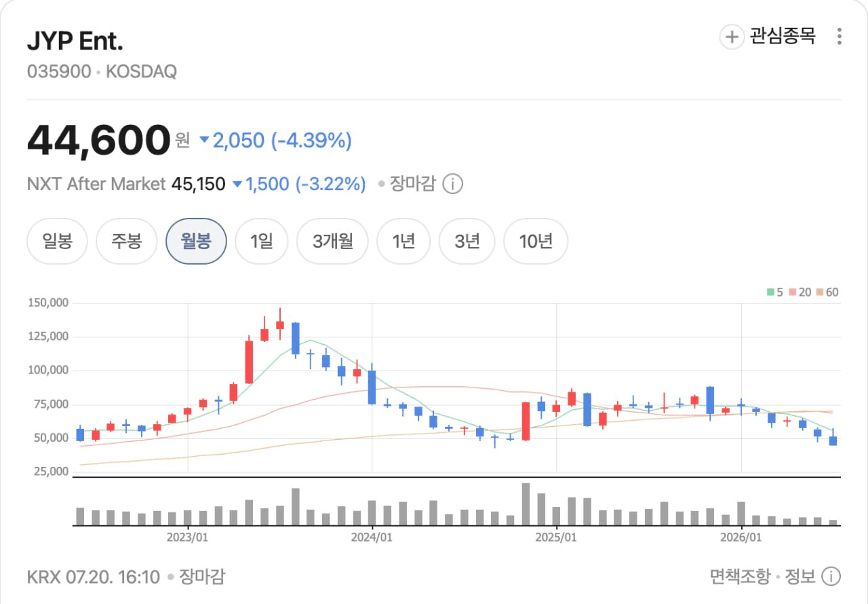Image resolution: width=868 pixels, height=604 pixels.
Task: Switch chart range to 3년
Action: click(467, 241)
